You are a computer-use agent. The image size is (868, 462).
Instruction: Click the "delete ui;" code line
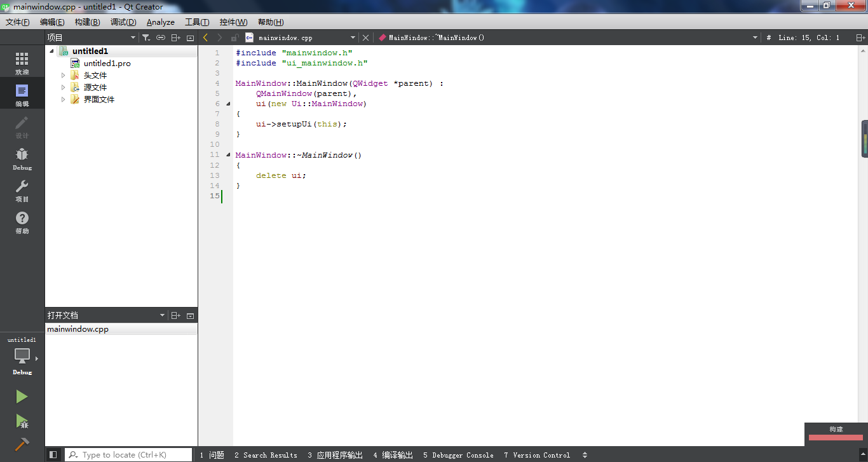[x=281, y=175]
